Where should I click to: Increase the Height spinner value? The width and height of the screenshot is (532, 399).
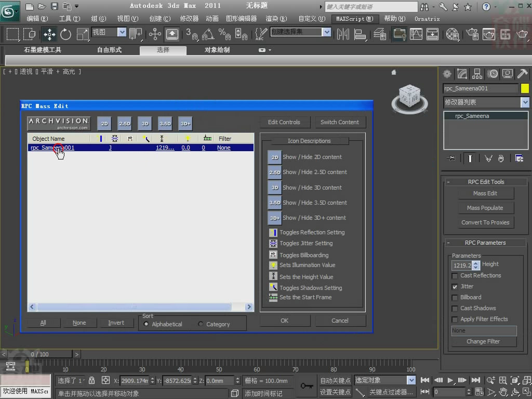click(476, 263)
